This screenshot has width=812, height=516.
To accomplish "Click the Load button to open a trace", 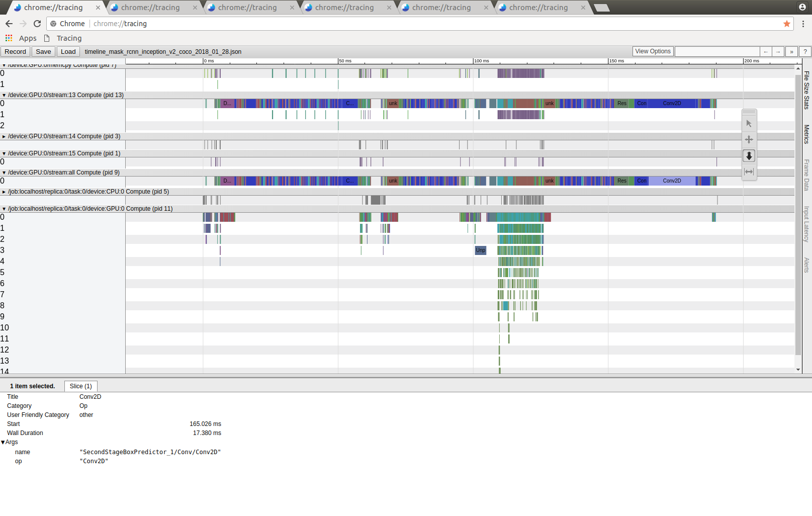I will [68, 51].
